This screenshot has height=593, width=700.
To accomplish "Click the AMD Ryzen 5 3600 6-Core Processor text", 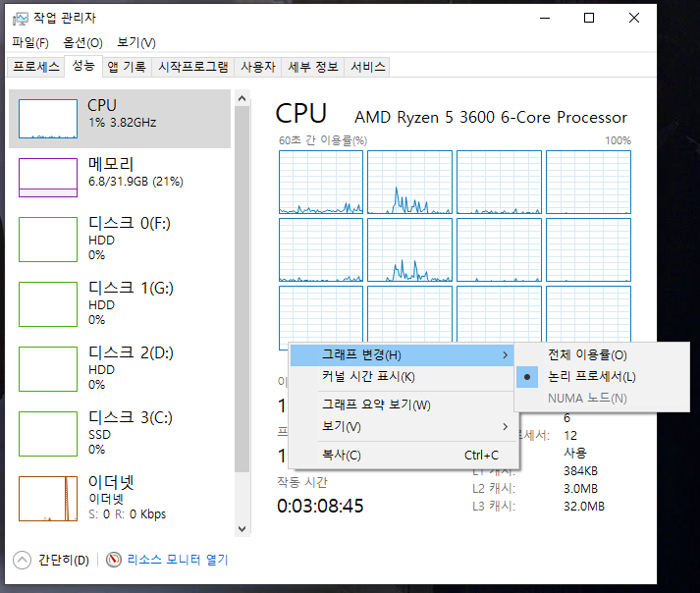I will click(491, 118).
